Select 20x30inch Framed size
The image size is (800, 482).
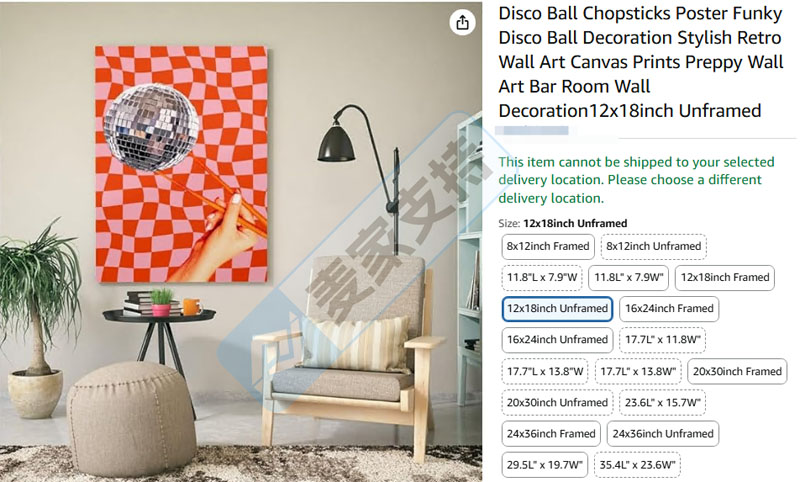tap(737, 371)
